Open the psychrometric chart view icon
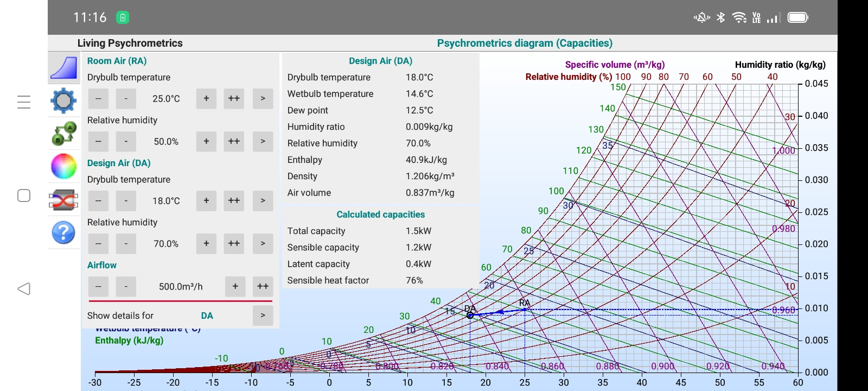868x391 pixels. click(63, 67)
